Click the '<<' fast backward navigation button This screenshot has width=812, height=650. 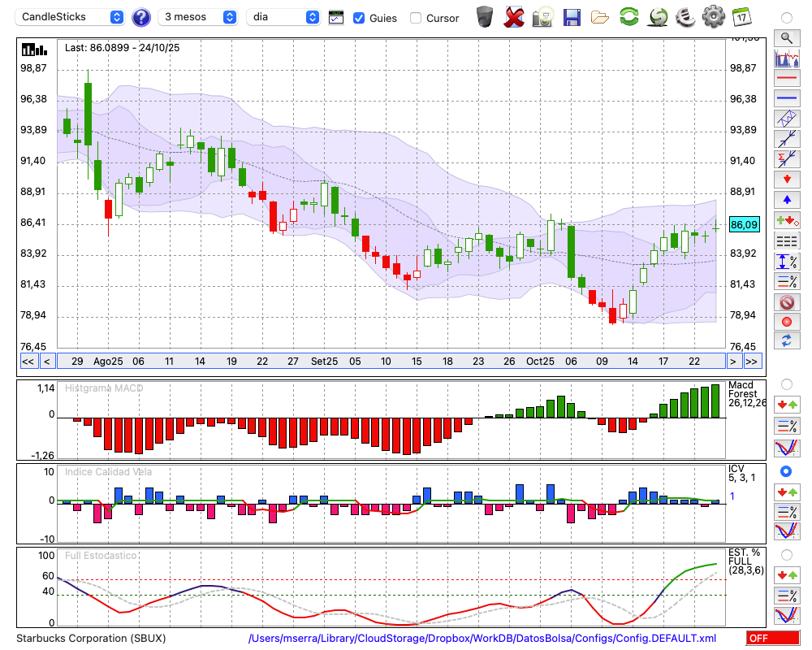tap(28, 362)
